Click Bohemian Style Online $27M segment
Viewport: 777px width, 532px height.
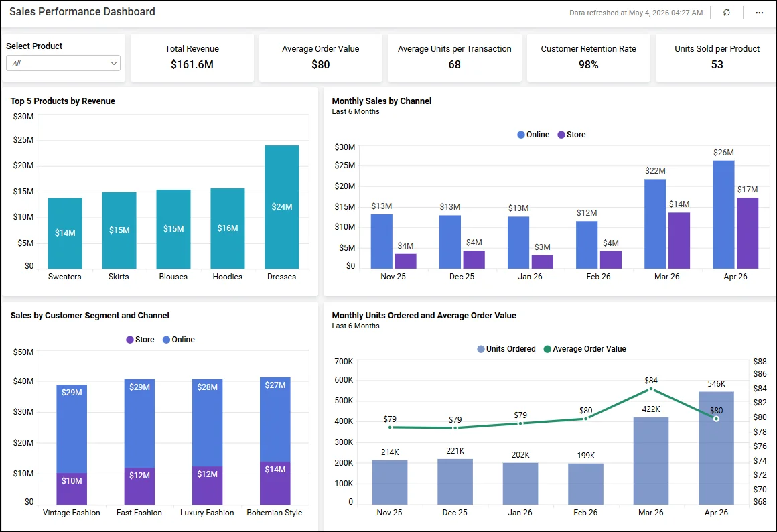(x=275, y=419)
